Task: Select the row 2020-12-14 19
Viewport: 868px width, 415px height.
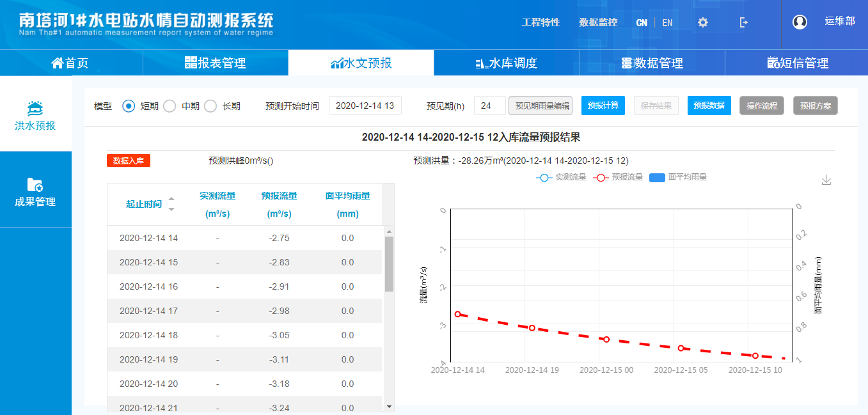Action: [x=244, y=359]
